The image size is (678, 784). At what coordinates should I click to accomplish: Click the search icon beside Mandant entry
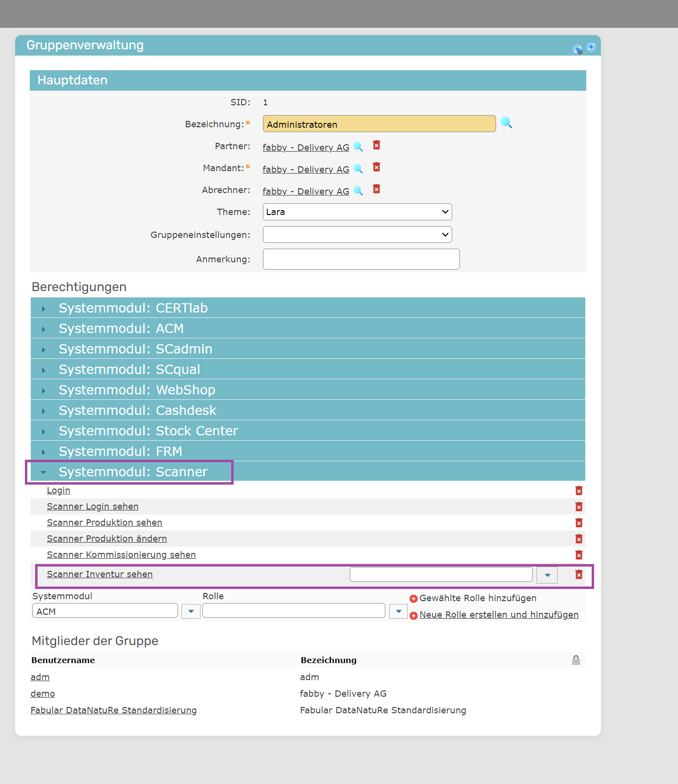point(358,169)
